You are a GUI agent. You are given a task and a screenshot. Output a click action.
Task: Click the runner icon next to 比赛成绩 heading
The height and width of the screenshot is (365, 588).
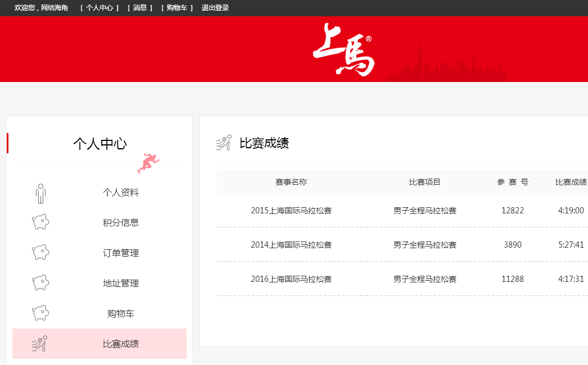(224, 143)
